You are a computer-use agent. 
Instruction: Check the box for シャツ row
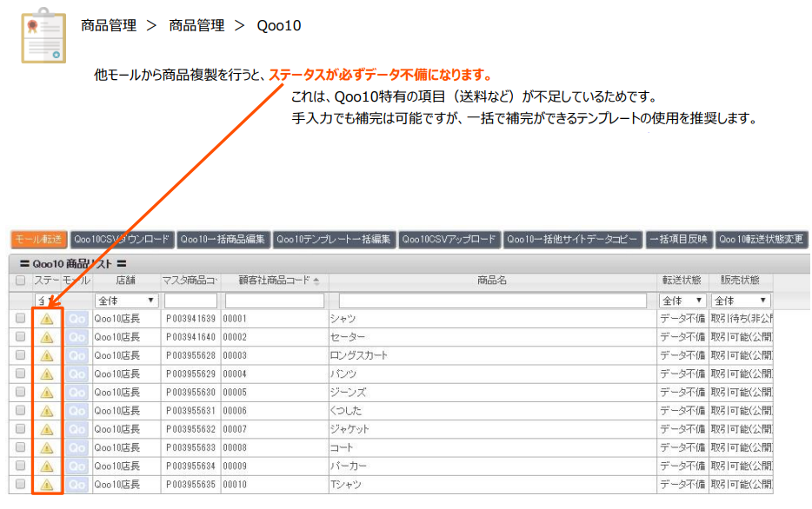click(x=20, y=318)
